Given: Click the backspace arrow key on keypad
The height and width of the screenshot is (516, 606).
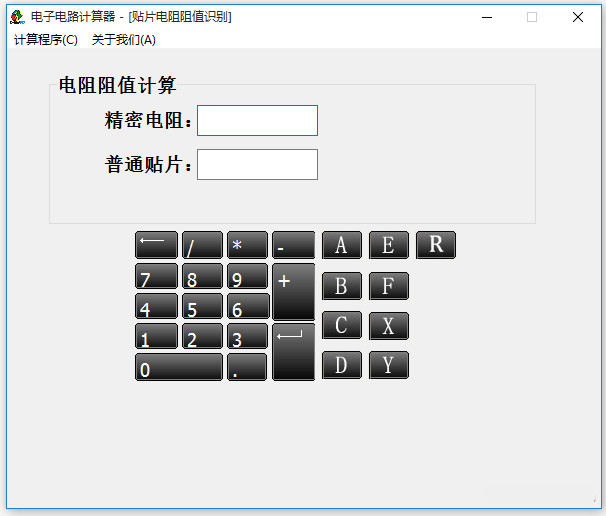Looking at the screenshot, I should pos(157,245).
